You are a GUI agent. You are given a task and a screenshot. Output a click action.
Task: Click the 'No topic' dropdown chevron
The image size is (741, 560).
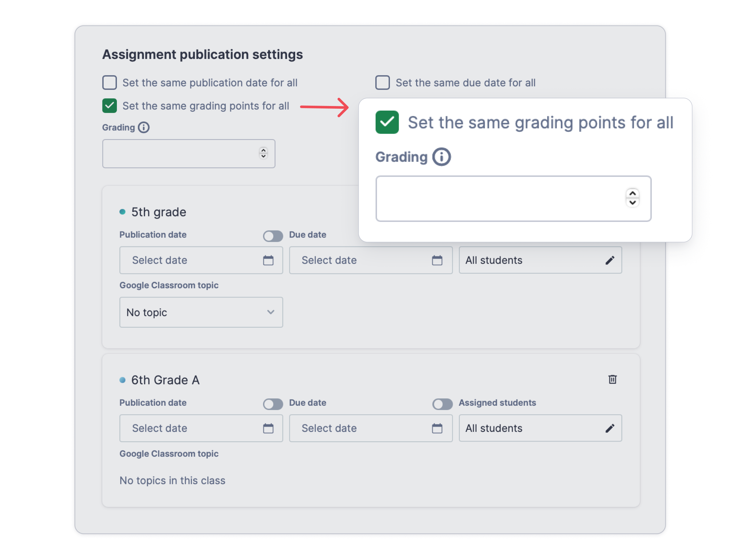point(271,312)
